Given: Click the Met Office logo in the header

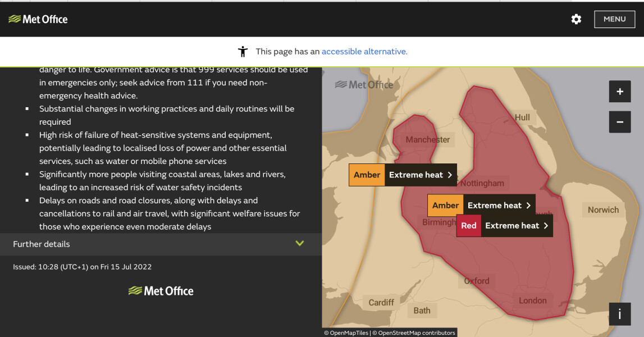Looking at the screenshot, I should click(x=38, y=19).
